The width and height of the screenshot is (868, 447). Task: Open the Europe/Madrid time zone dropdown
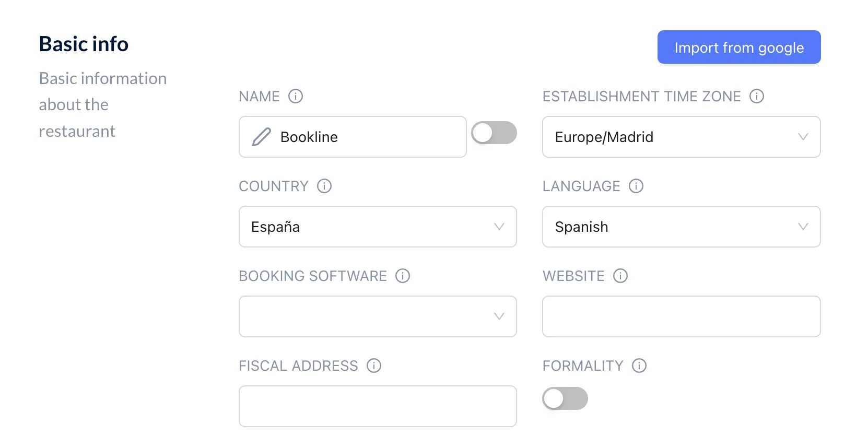point(682,137)
